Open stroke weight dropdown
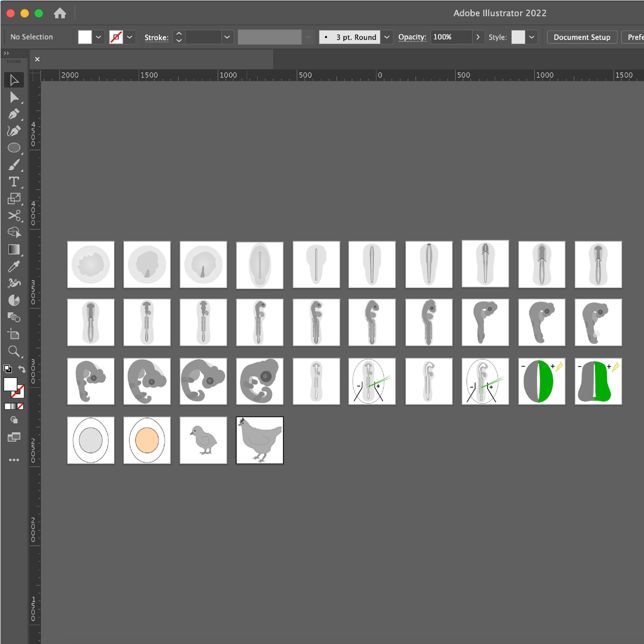Viewport: 644px width, 644px height. pyautogui.click(x=227, y=37)
